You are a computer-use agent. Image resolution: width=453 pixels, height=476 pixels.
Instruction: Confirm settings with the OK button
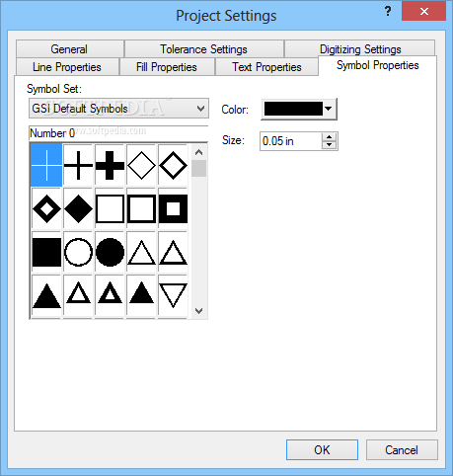[322, 449]
